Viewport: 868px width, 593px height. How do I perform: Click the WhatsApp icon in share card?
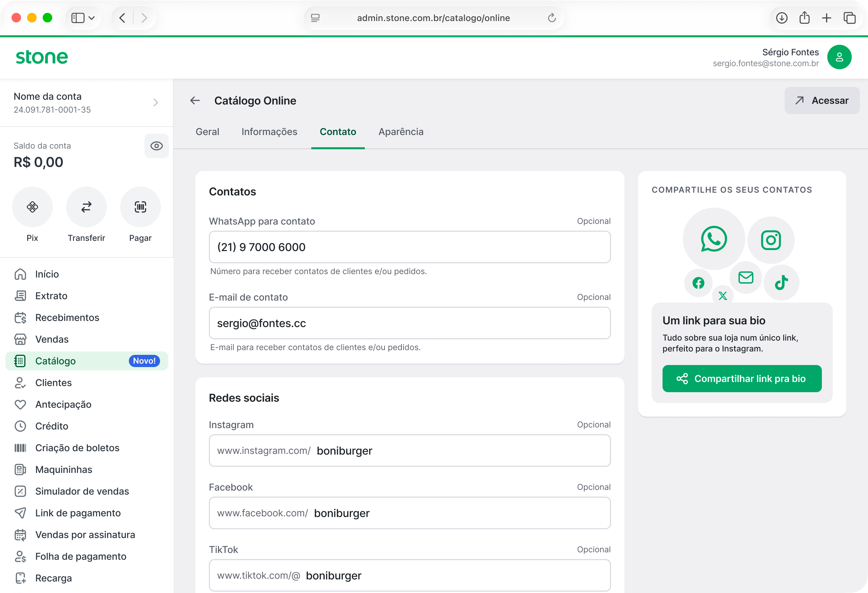pyautogui.click(x=714, y=239)
